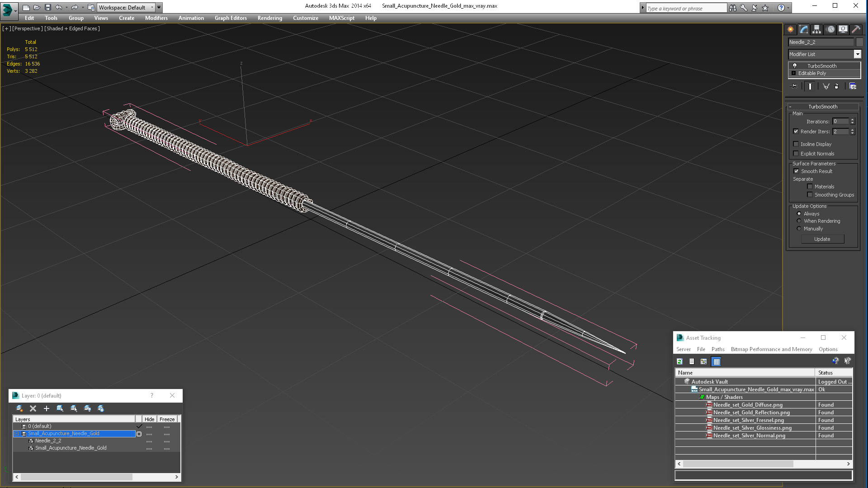Switch Asset Tracking to table view

717,361
